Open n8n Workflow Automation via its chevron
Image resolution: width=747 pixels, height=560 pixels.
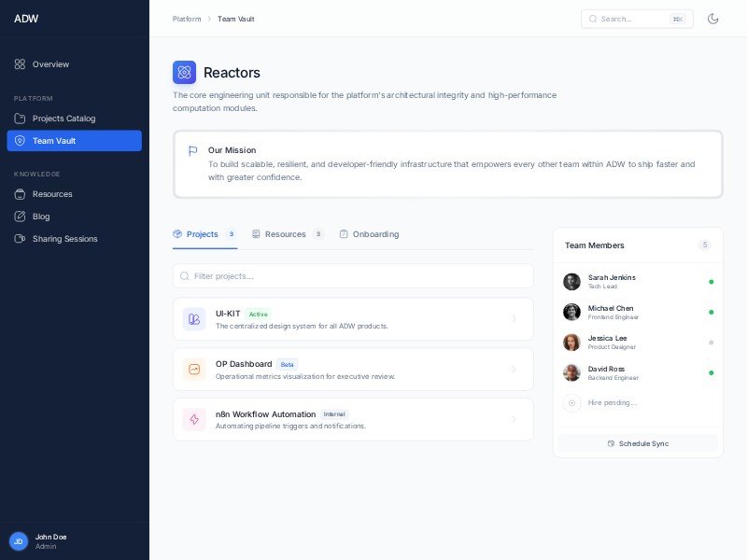(514, 420)
